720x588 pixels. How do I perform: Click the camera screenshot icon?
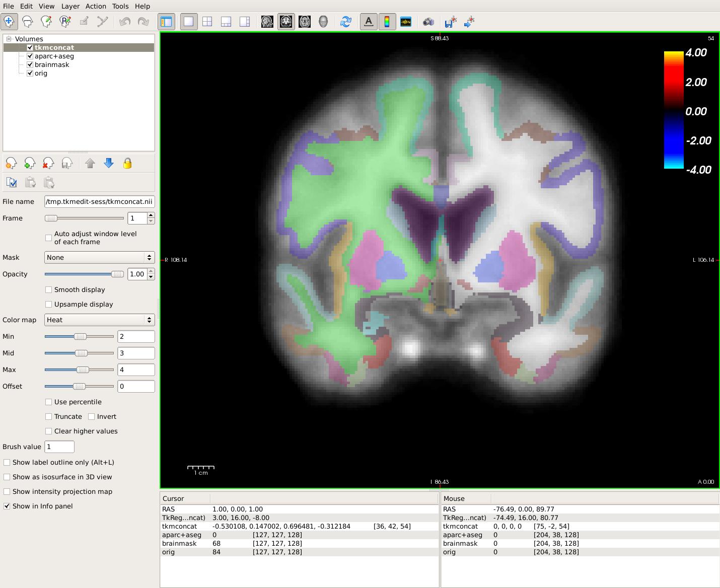click(x=428, y=22)
